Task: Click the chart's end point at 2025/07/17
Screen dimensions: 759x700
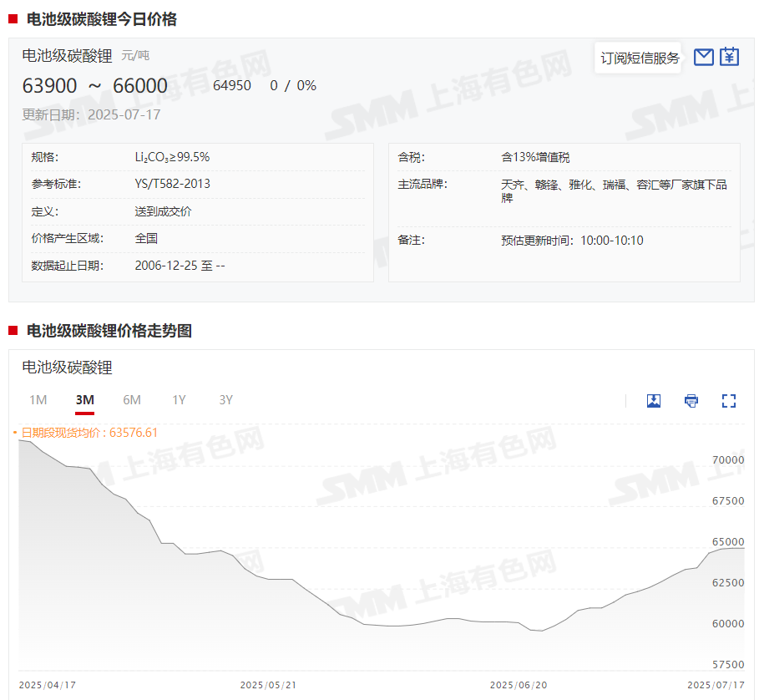Action: 742,548
